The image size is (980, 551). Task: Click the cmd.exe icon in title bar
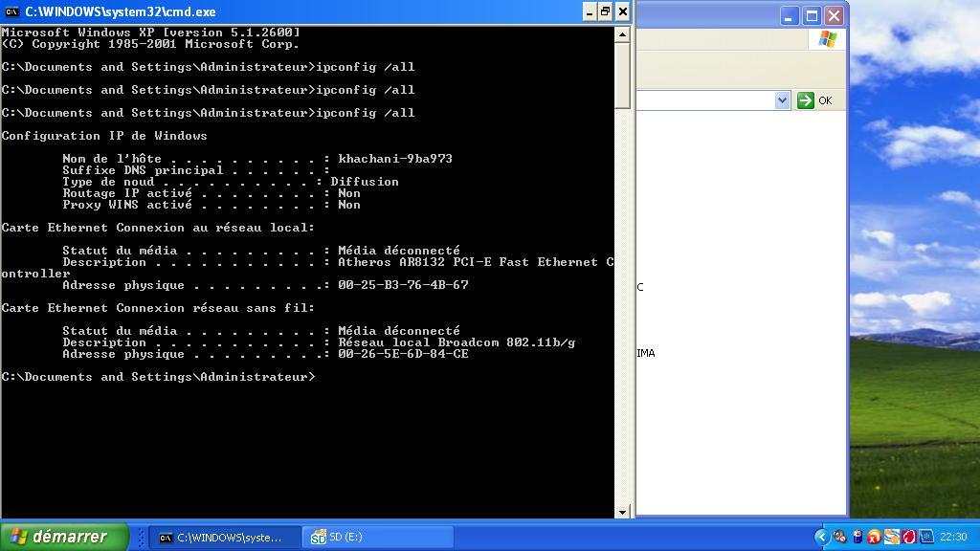click(x=11, y=11)
